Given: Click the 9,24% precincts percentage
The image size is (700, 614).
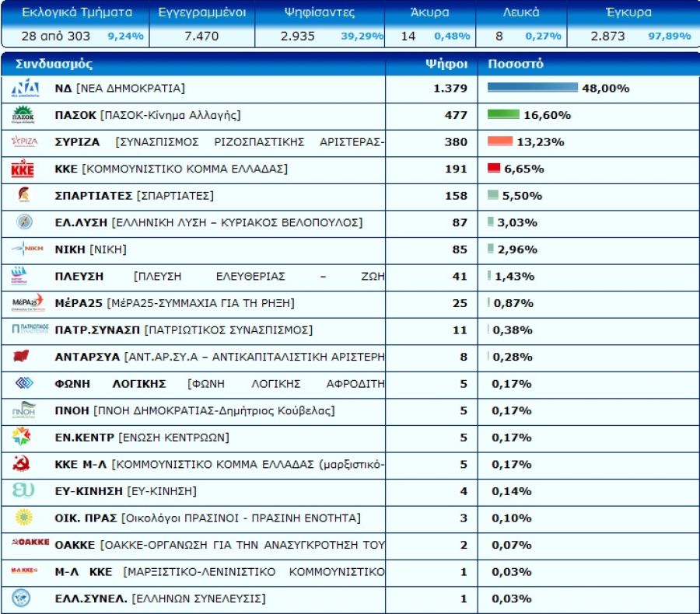Looking at the screenshot, I should [126, 37].
